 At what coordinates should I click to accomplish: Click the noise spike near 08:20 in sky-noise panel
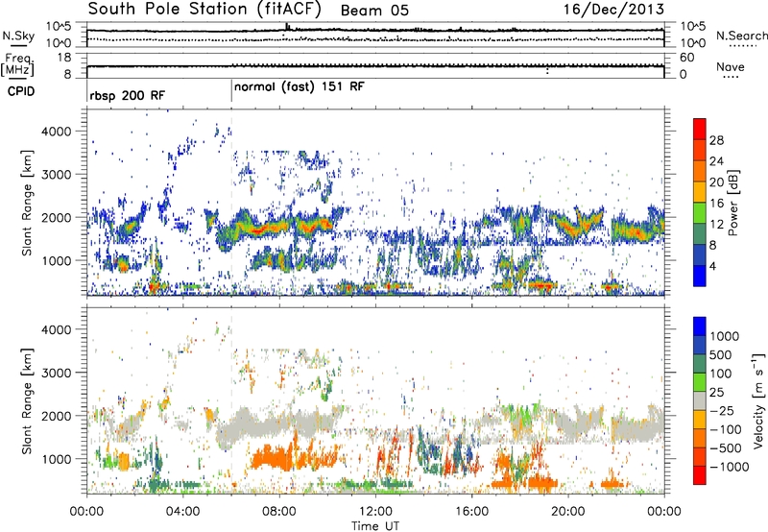pyautogui.click(x=287, y=27)
